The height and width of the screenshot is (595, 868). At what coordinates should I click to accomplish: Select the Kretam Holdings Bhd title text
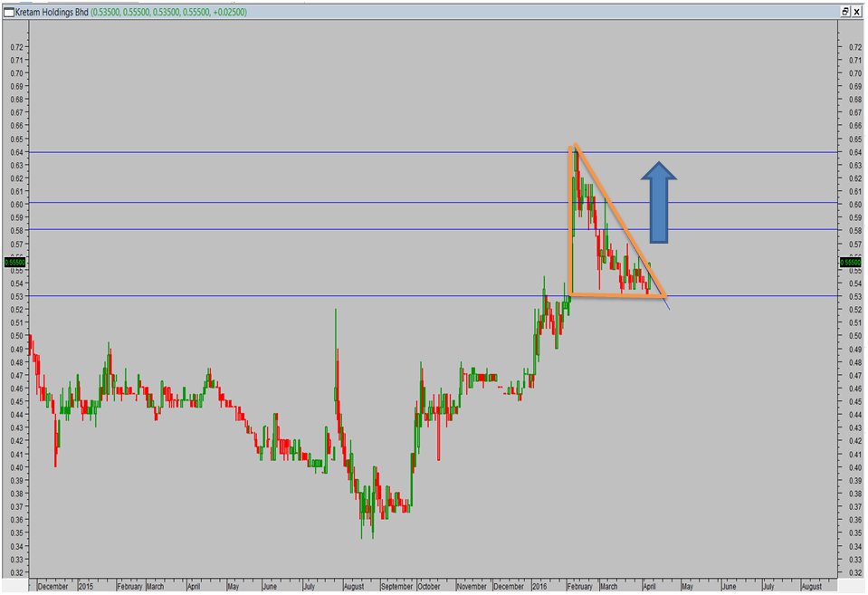pos(52,13)
